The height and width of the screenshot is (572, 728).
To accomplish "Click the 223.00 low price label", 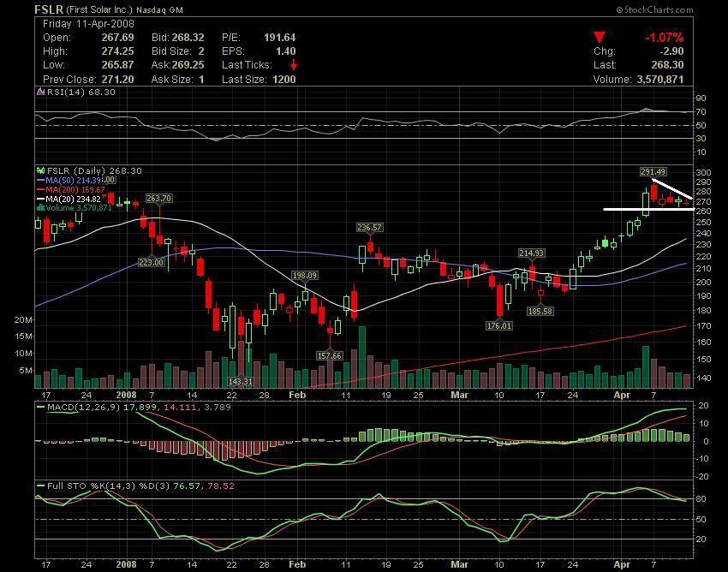I will [152, 262].
